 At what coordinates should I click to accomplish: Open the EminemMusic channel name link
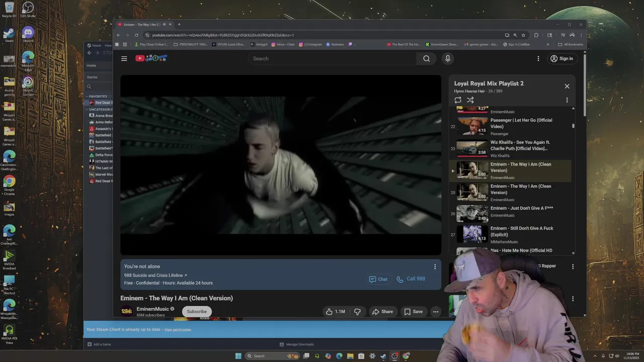click(152, 309)
